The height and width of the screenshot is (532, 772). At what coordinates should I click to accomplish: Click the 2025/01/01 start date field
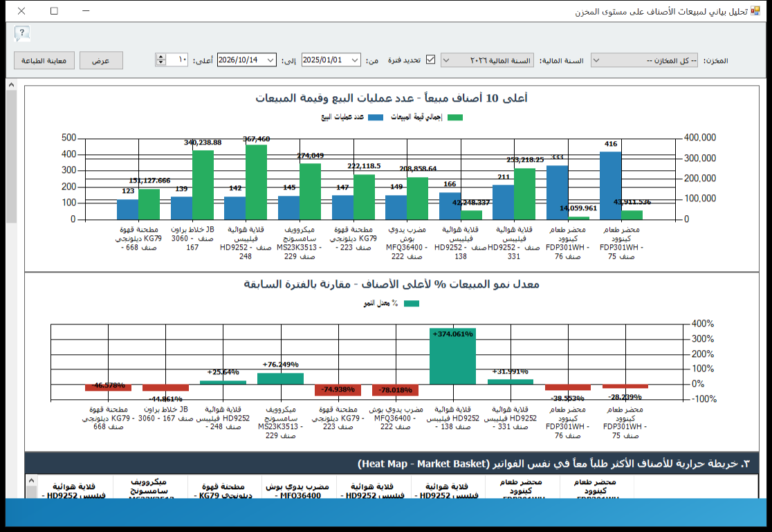[326, 60]
